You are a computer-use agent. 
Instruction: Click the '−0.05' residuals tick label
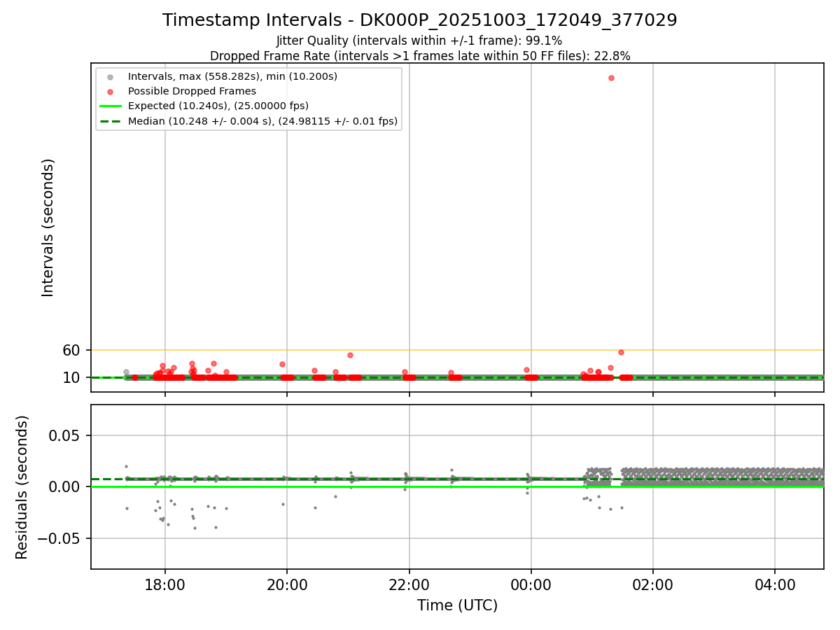point(58,538)
